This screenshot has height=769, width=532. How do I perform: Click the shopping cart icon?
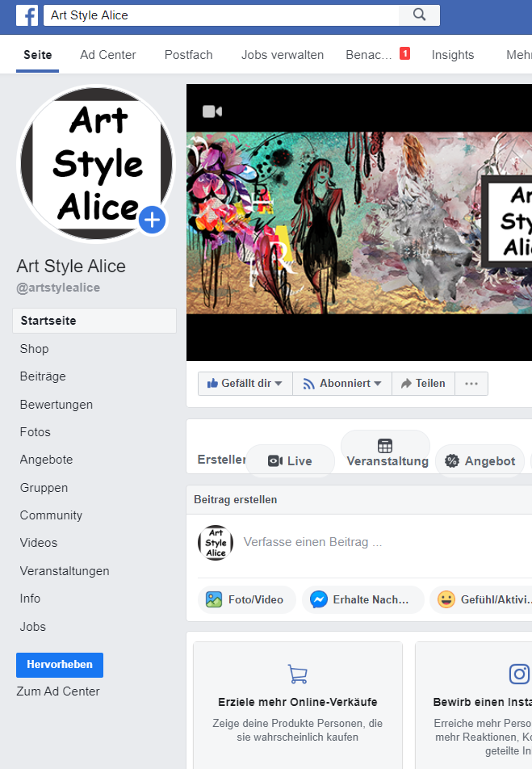298,674
